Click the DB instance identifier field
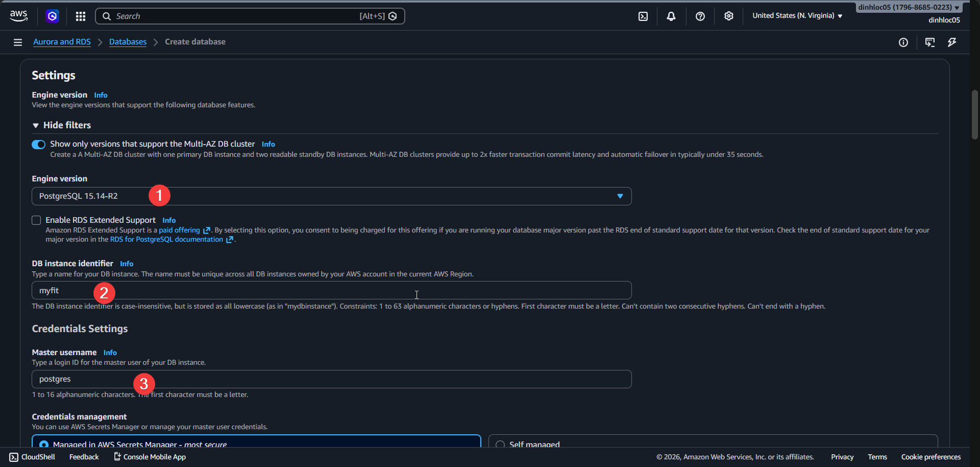 click(x=332, y=290)
